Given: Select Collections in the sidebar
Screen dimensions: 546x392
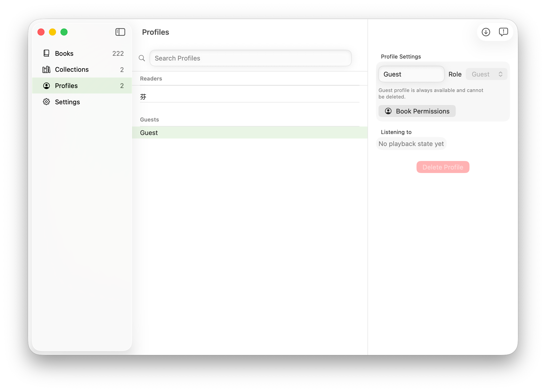Looking at the screenshot, I should (71, 69).
